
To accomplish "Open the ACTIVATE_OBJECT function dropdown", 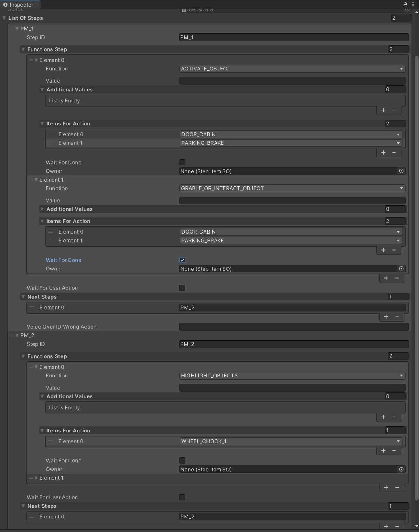I will coord(292,69).
